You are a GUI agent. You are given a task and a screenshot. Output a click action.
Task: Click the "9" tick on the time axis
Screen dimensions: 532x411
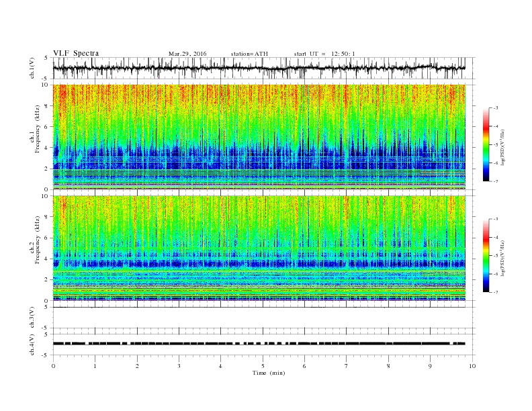[x=430, y=366]
